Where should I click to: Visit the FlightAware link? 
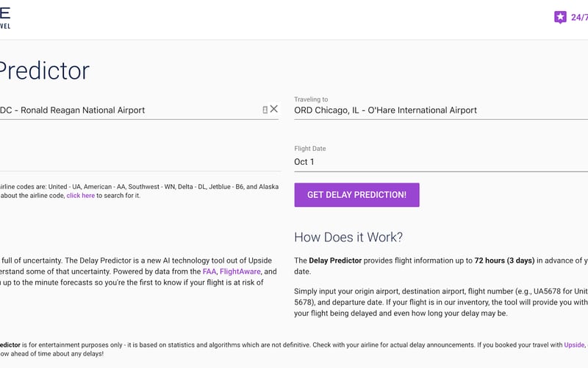(240, 272)
